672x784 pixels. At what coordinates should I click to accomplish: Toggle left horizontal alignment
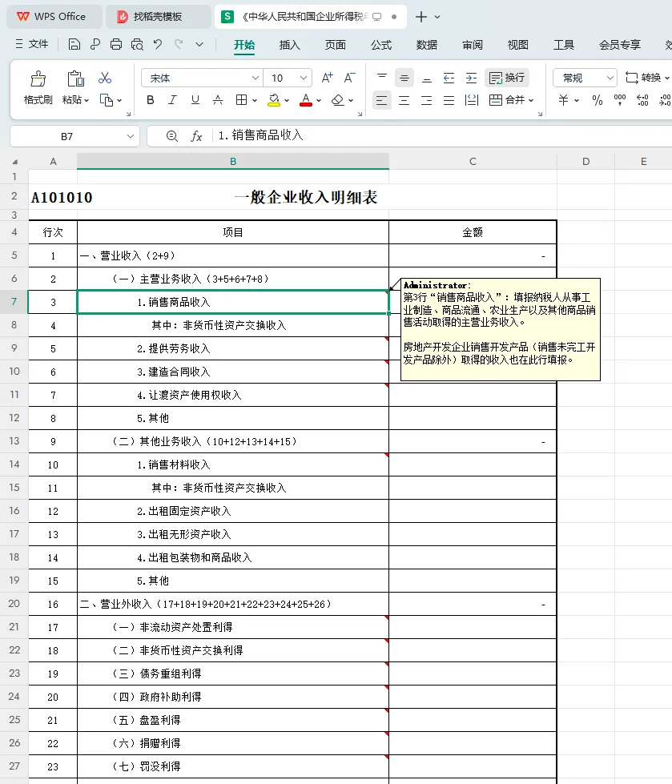(382, 100)
